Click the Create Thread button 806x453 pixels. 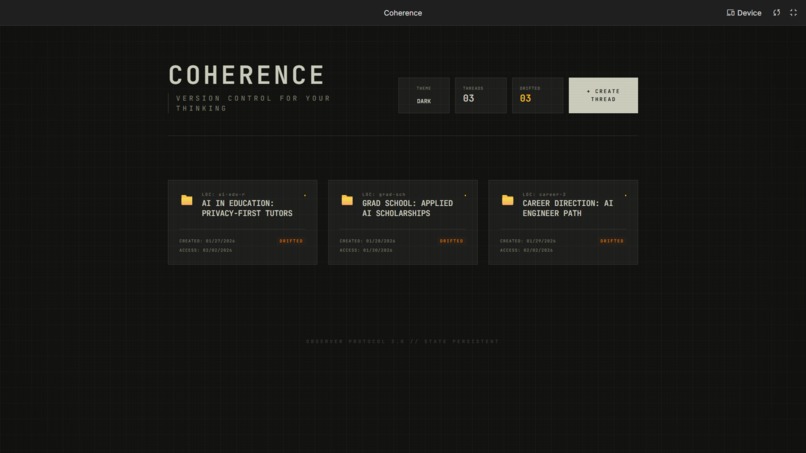coord(603,95)
